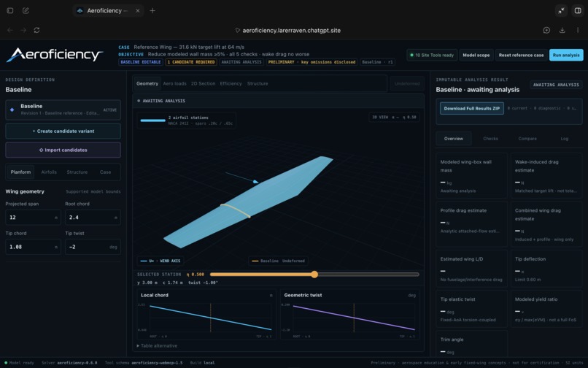Click Create candidate variant

pos(63,131)
